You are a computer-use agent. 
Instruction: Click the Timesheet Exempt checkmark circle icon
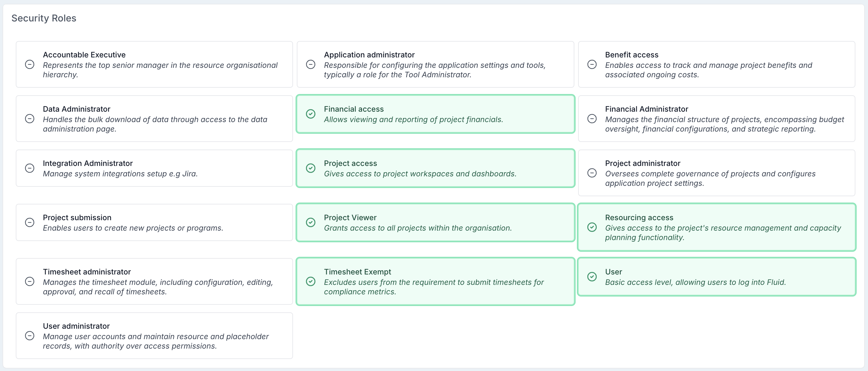[x=311, y=281]
